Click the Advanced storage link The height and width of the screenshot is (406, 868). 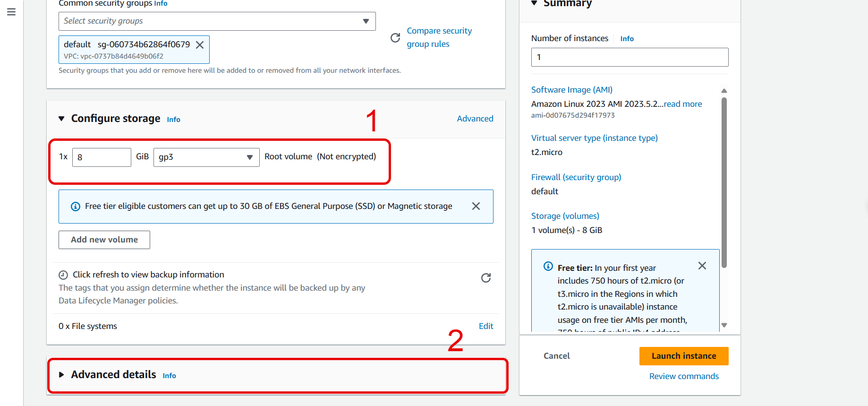pos(475,119)
